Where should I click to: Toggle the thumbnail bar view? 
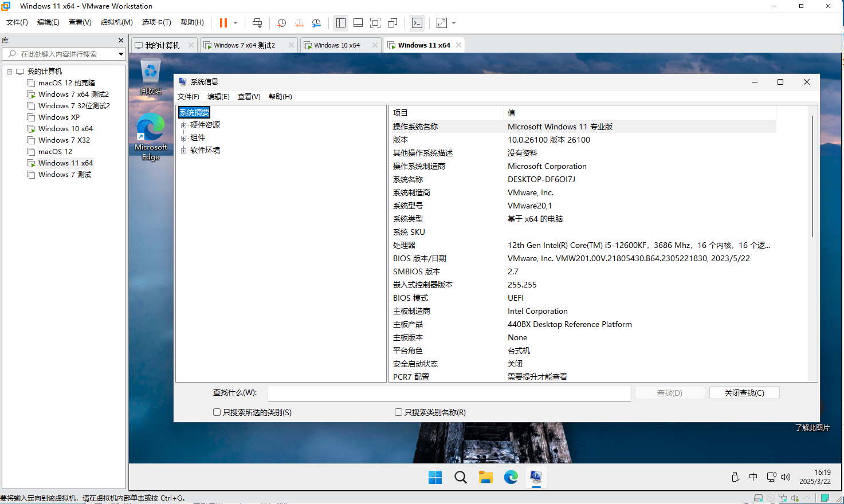pos(358,23)
